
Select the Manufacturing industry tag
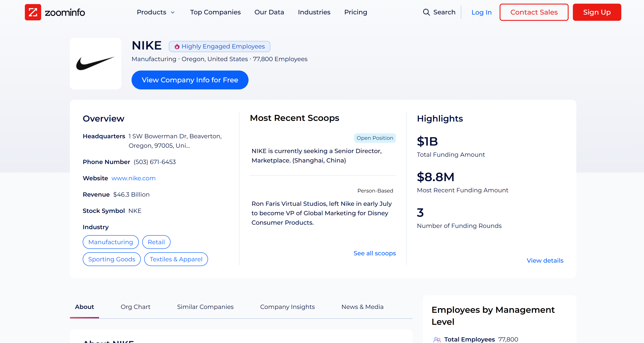(111, 242)
